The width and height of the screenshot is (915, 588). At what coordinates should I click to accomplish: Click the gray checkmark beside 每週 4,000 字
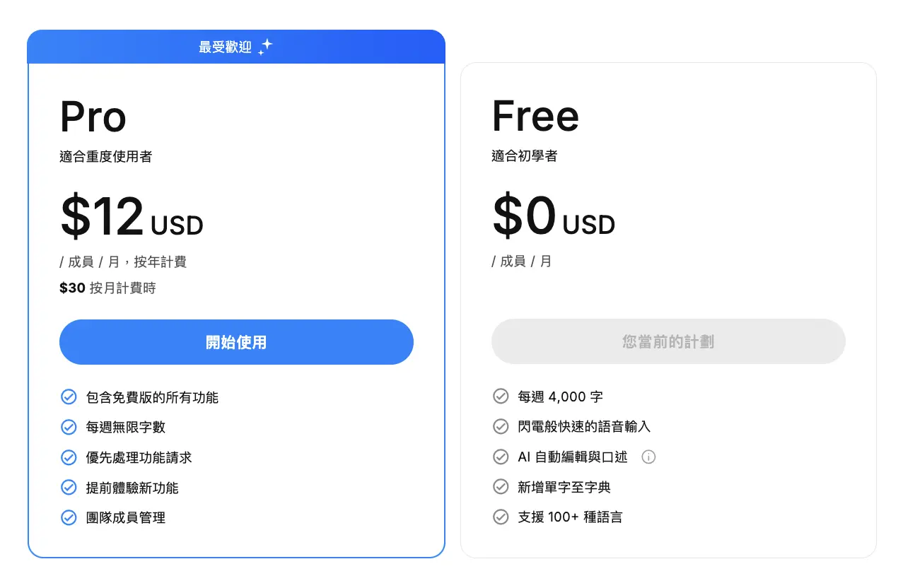click(501, 396)
